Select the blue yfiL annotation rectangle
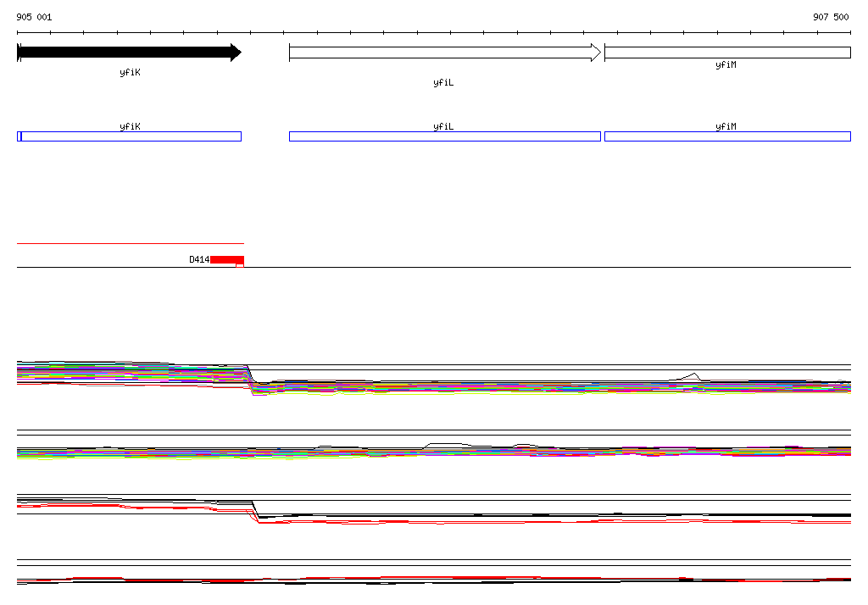This screenshot has width=868, height=605. [x=444, y=136]
